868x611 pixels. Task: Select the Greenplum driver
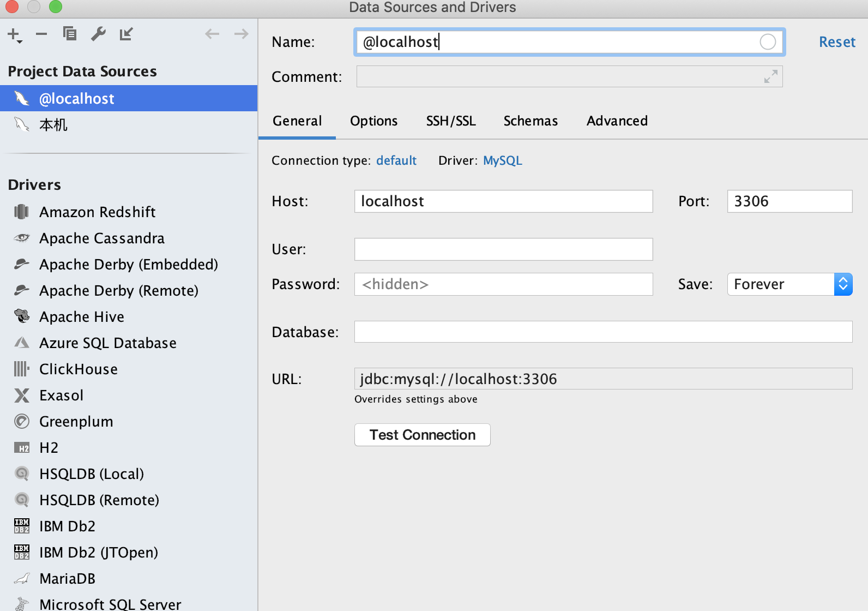129,421
